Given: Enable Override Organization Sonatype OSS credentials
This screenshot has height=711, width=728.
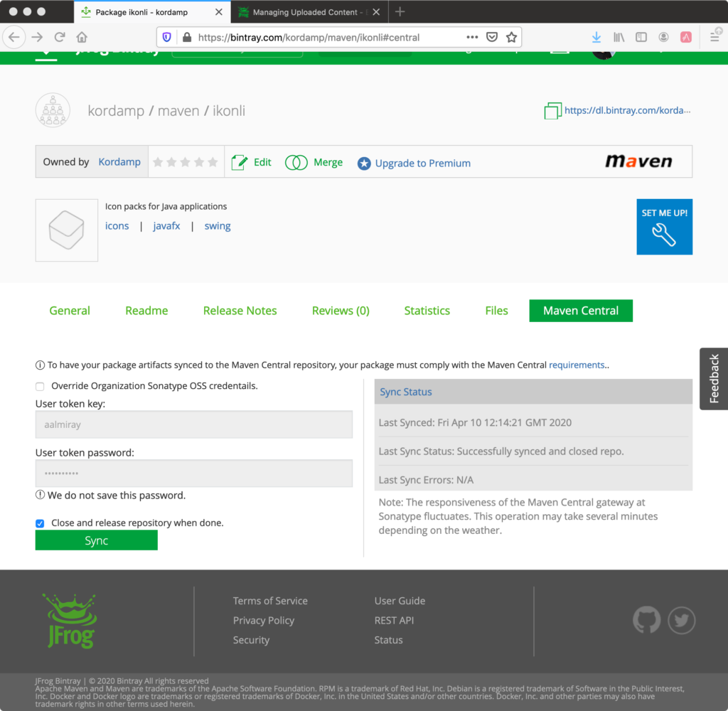Looking at the screenshot, I should (x=40, y=386).
